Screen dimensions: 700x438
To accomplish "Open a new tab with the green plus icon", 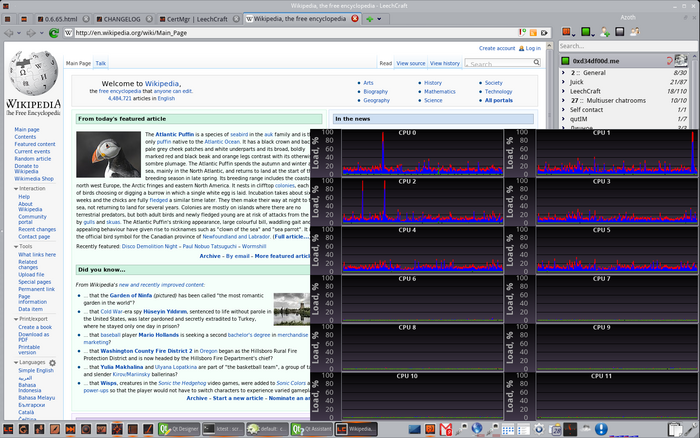I will pyautogui.click(x=372, y=19).
